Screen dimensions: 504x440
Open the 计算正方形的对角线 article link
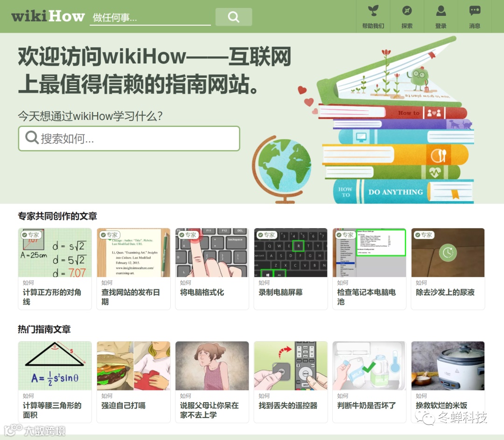point(52,297)
